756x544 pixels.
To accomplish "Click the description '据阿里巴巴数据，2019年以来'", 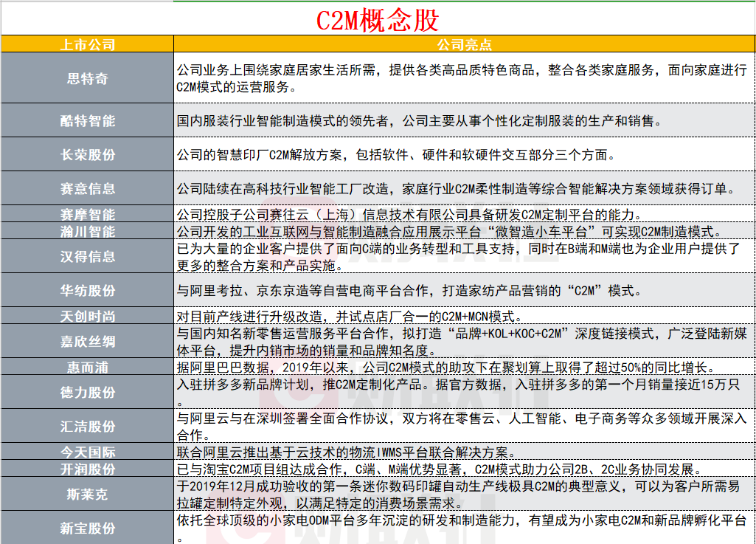I will coord(465,366).
